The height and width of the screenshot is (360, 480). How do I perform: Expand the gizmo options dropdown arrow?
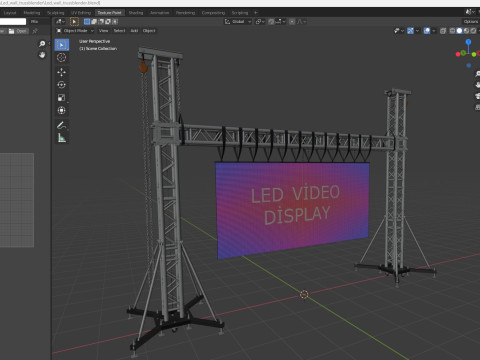[417, 31]
